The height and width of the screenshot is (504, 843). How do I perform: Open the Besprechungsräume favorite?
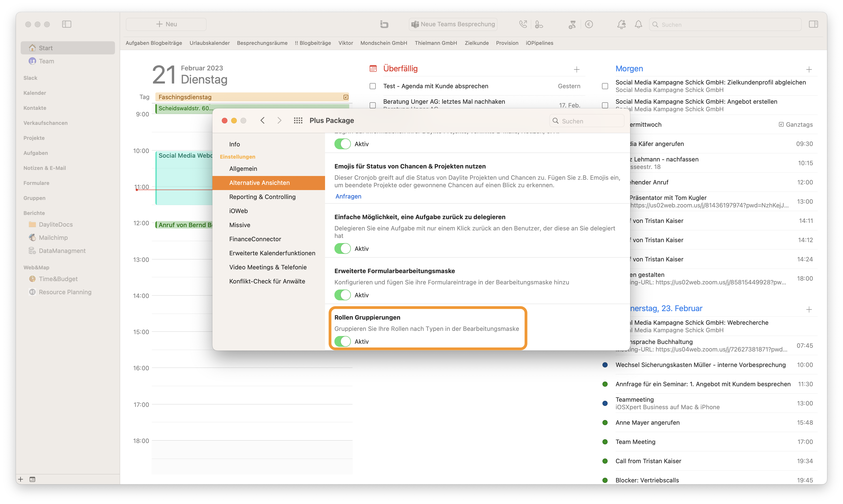click(x=262, y=43)
